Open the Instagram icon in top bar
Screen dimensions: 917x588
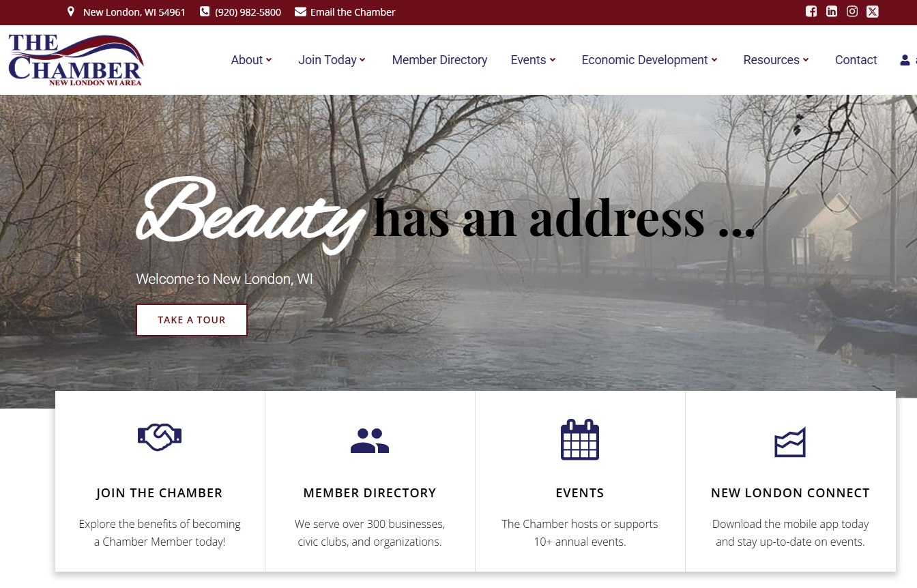[x=851, y=12]
